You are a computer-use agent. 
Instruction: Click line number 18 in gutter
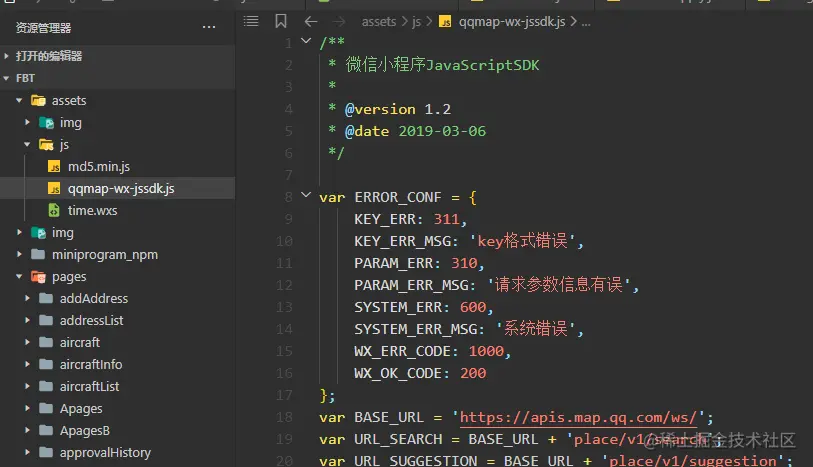[284, 417]
